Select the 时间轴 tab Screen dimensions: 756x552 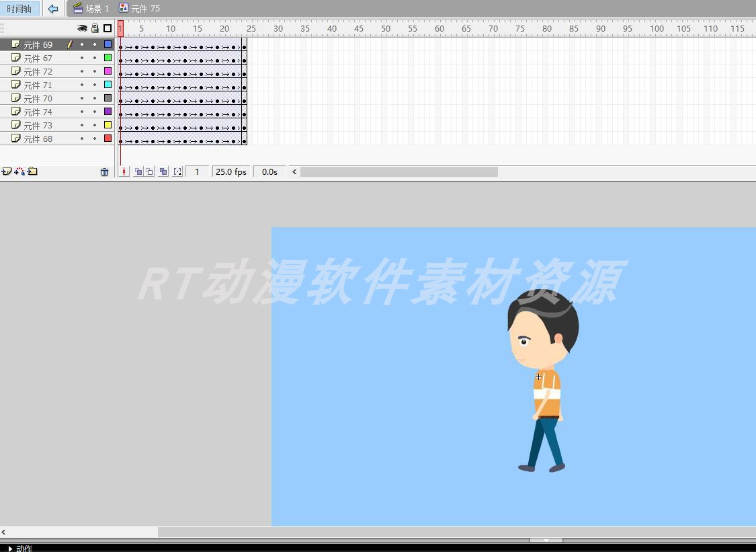[19, 8]
